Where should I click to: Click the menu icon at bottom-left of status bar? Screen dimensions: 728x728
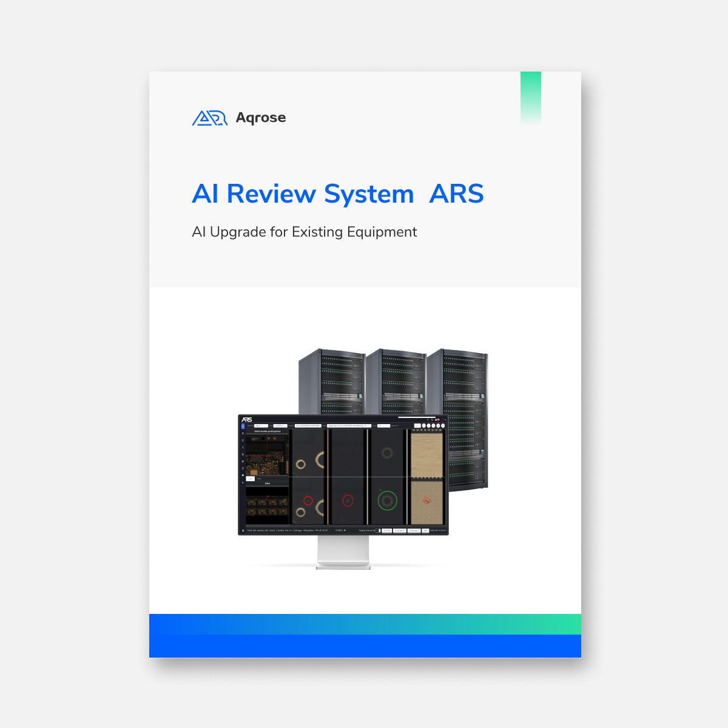(x=243, y=530)
